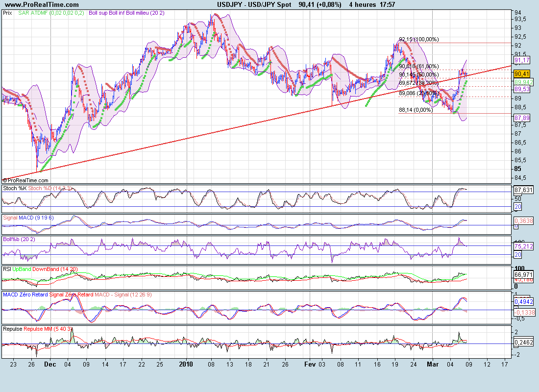Click the MACD Zéro Retard (12 26 9) label
This screenshot has height=392, width=539.
tap(77, 294)
